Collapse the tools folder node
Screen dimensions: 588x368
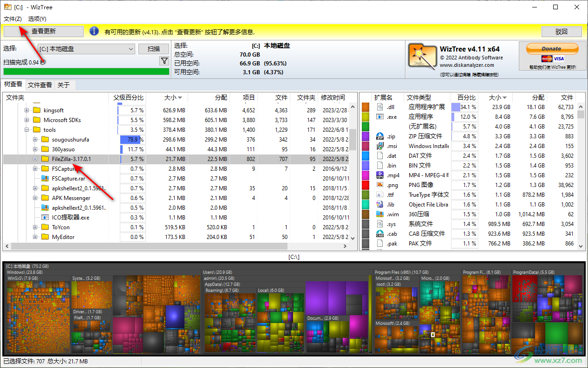pos(26,130)
